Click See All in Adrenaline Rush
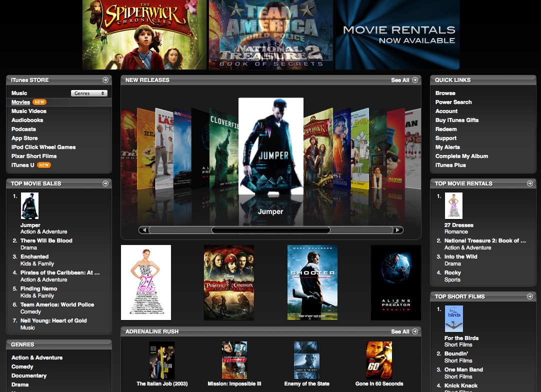Screen dimensions: 541x392 click(x=400, y=331)
